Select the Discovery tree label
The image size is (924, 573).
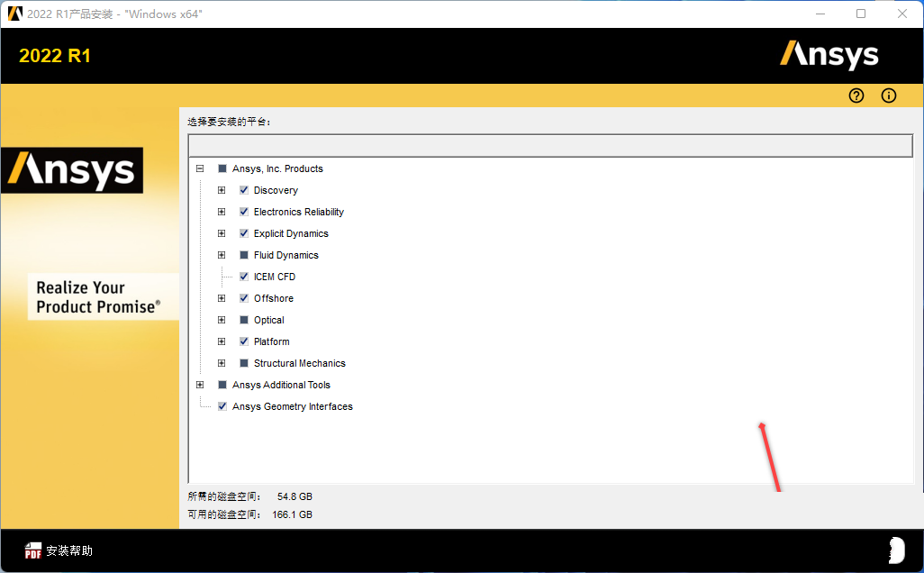(276, 190)
